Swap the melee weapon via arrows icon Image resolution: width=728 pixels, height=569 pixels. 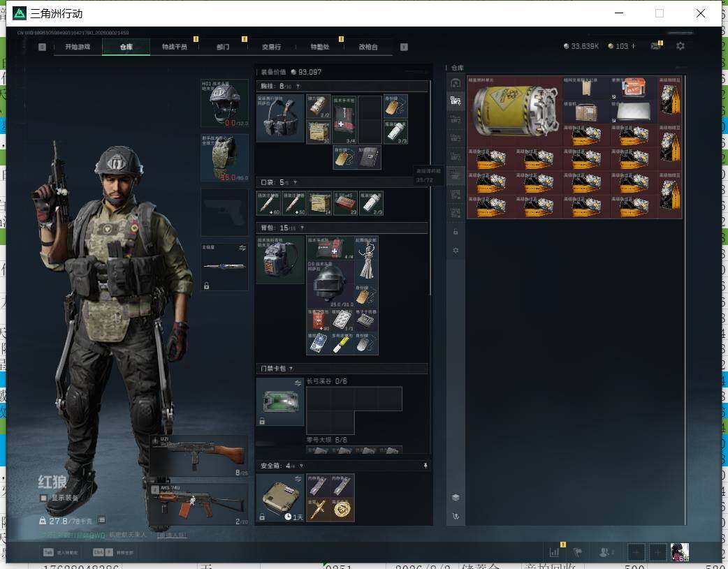242,249
